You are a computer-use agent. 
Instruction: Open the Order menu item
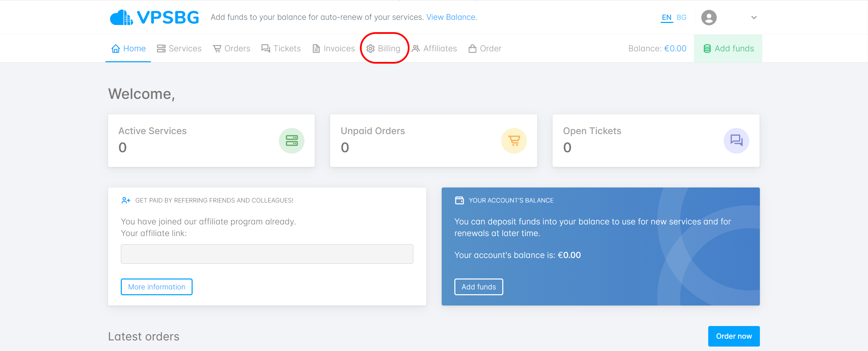pos(485,49)
